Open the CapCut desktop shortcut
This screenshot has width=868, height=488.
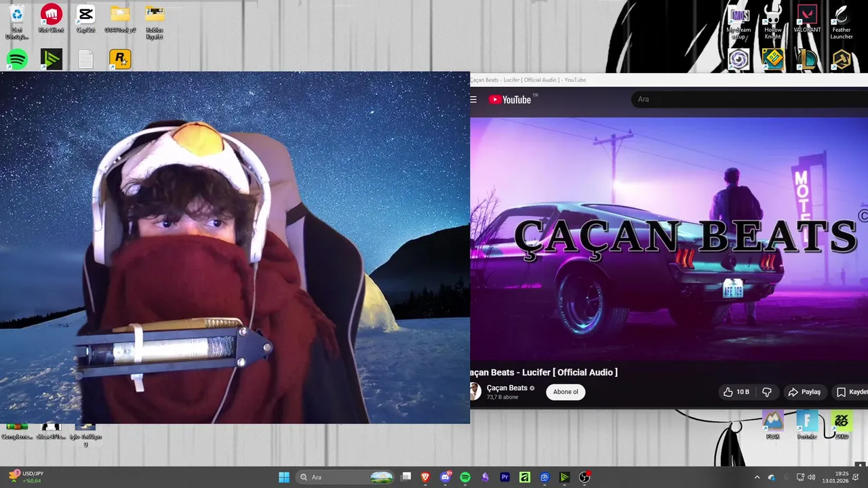pos(85,18)
